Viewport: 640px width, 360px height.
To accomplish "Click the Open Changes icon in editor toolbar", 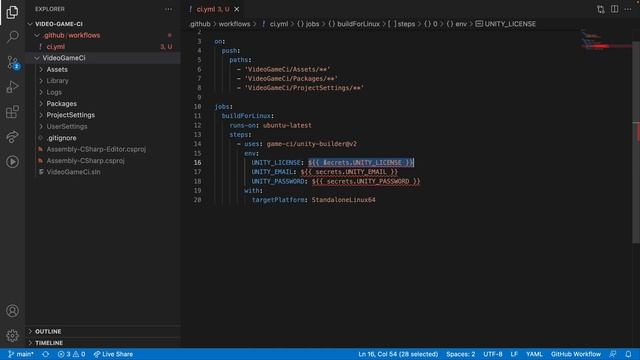I will (600, 9).
